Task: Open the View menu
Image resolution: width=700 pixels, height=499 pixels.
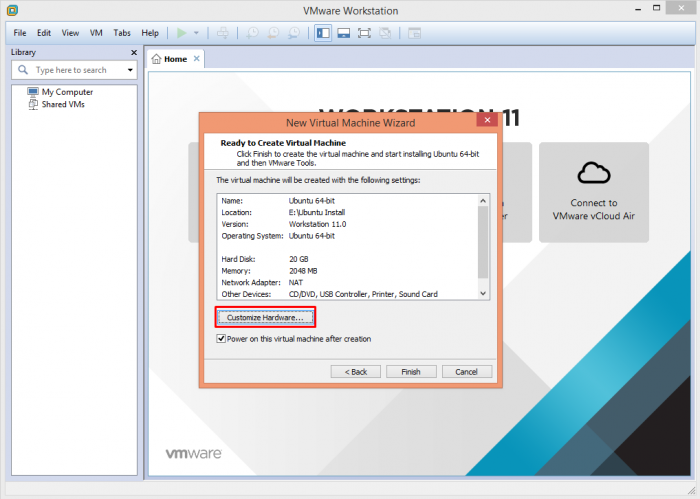Action: 70,33
